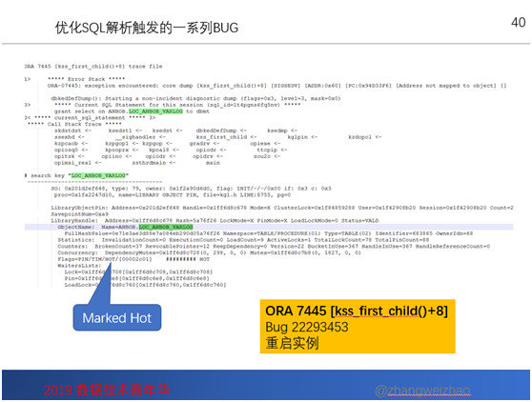Click 'opiino' in the call stack

pyautogui.click(x=112, y=156)
